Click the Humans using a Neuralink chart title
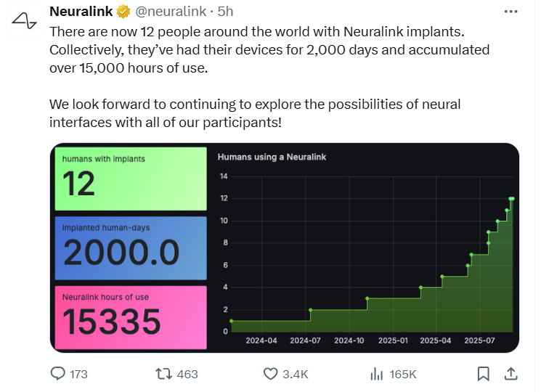The image size is (541, 392). tap(270, 156)
